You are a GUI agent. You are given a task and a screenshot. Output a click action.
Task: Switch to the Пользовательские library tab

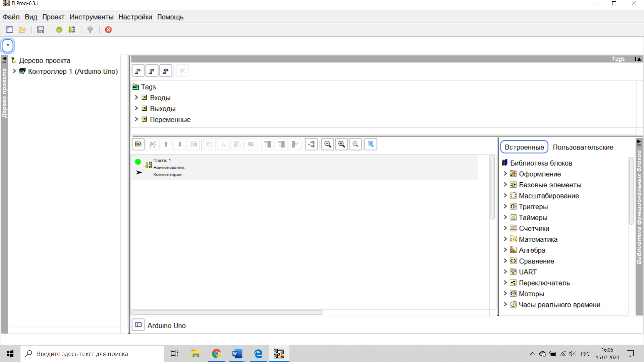click(583, 147)
